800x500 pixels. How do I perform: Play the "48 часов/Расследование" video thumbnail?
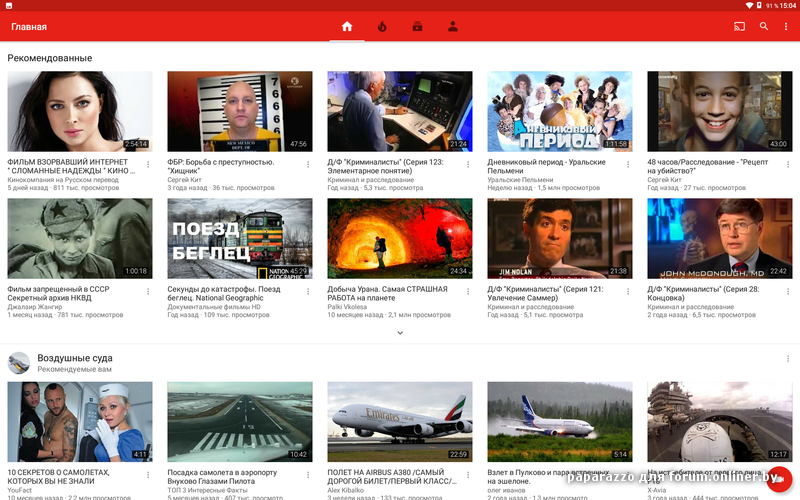click(719, 111)
